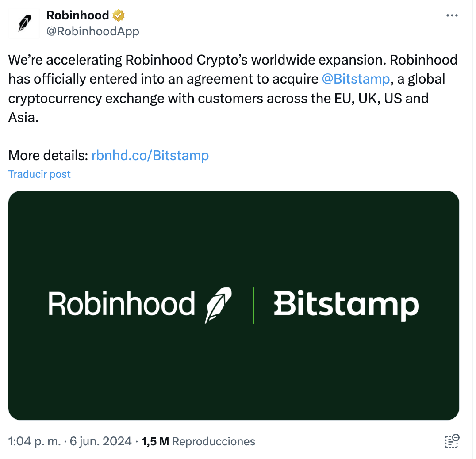This screenshot has height=459, width=476.
Task: Click the 6 jun. 2024 date
Action: (100, 441)
